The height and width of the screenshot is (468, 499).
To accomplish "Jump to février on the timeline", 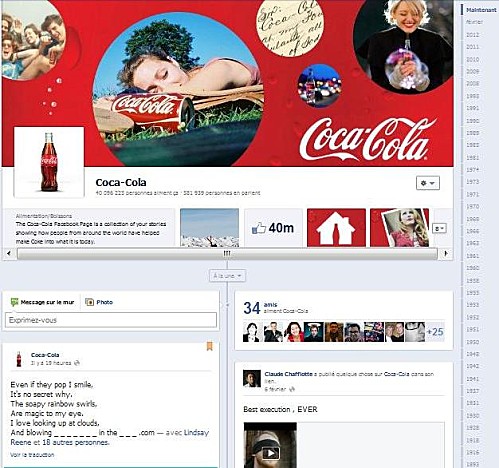I will [474, 22].
